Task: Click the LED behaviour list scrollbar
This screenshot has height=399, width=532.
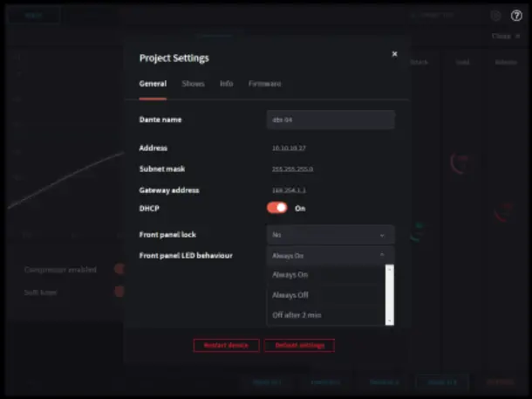Action: (390, 295)
